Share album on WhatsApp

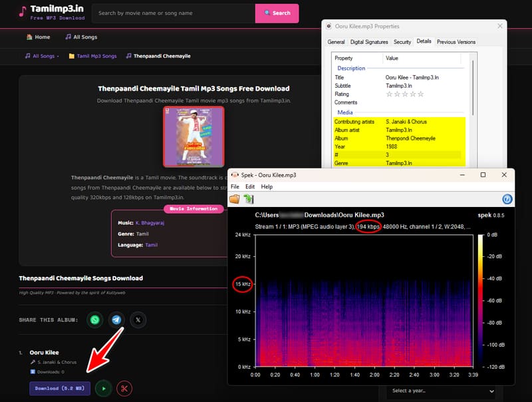click(x=94, y=320)
